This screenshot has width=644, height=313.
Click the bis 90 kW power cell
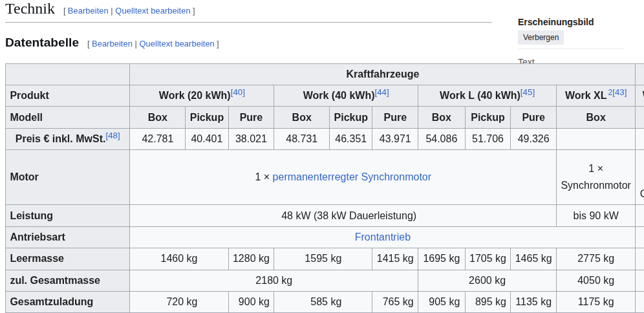pyautogui.click(x=596, y=216)
